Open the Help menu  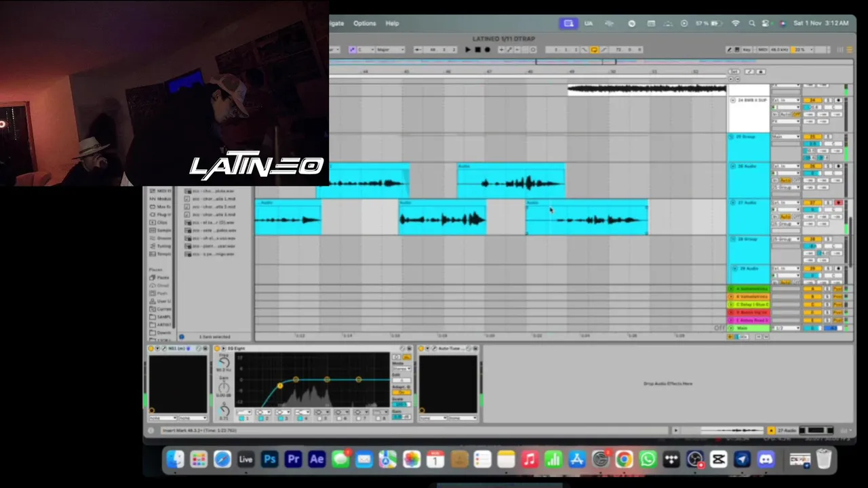click(392, 23)
